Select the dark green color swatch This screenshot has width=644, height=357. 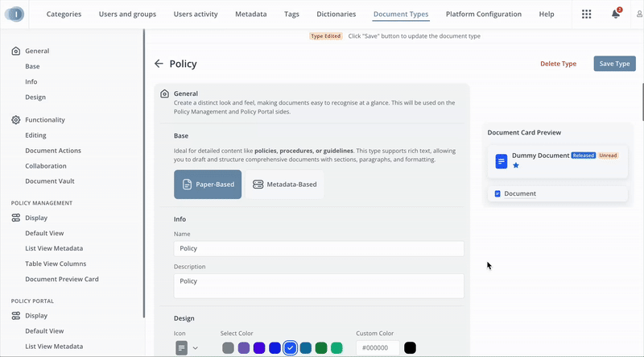[x=321, y=348]
